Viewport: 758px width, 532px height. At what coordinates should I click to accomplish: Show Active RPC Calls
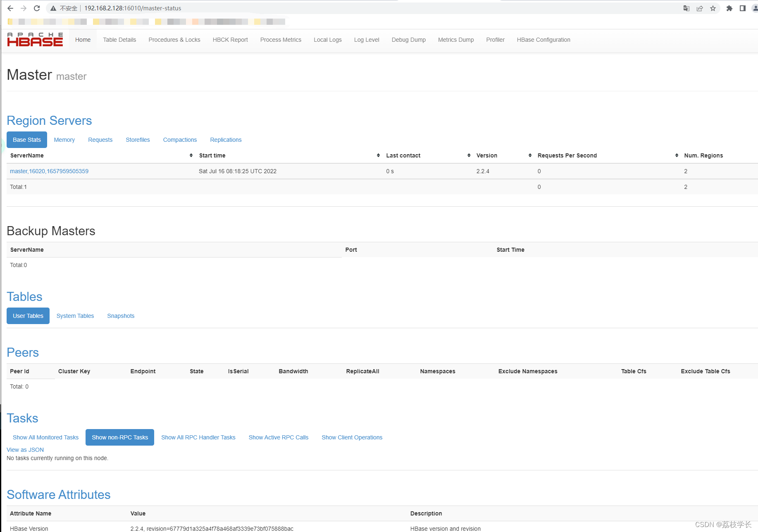[279, 437]
